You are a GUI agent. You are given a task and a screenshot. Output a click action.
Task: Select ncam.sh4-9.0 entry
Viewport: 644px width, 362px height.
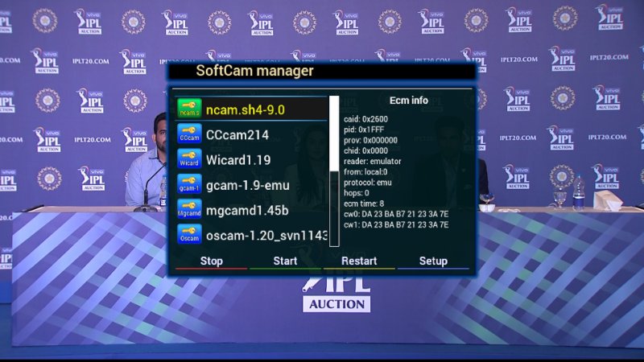(x=251, y=109)
